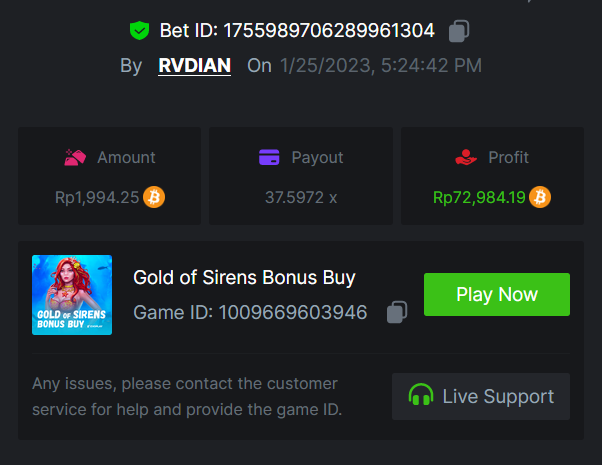Click the purple Payout card icon

268,157
